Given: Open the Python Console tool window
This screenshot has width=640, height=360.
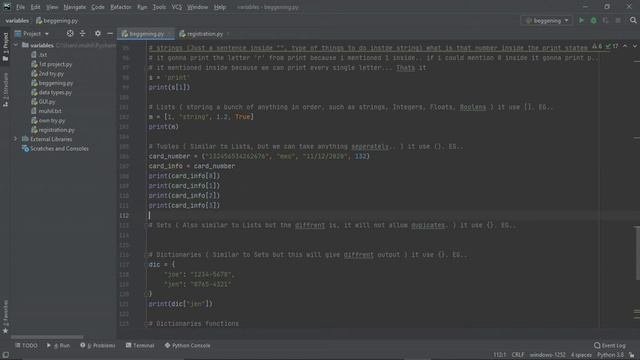Looking at the screenshot, I should click(187, 345).
